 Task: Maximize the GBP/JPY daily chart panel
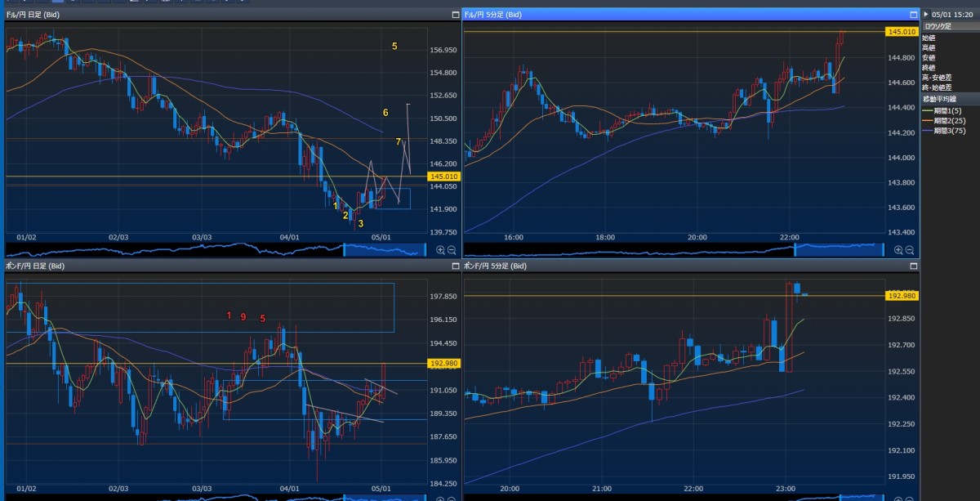456,266
